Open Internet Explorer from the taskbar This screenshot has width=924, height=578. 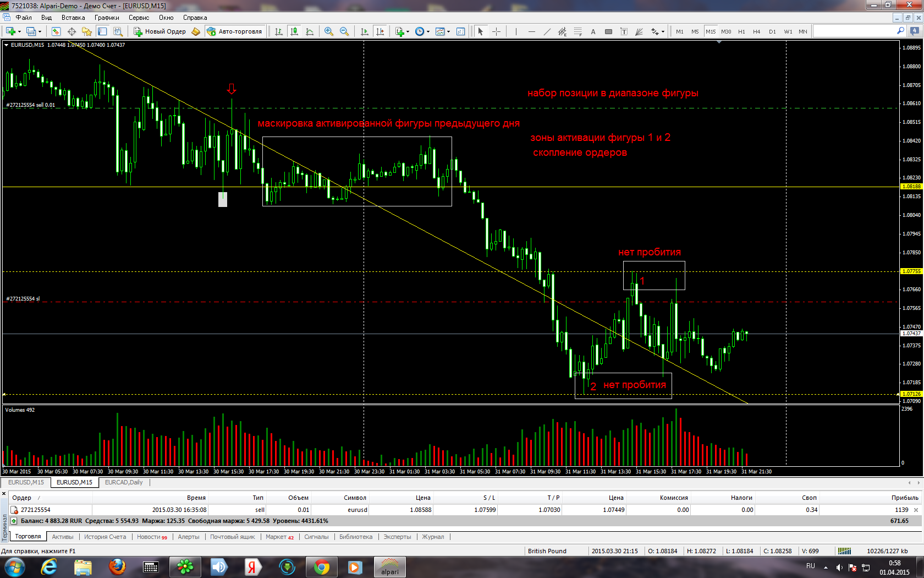[x=49, y=567]
